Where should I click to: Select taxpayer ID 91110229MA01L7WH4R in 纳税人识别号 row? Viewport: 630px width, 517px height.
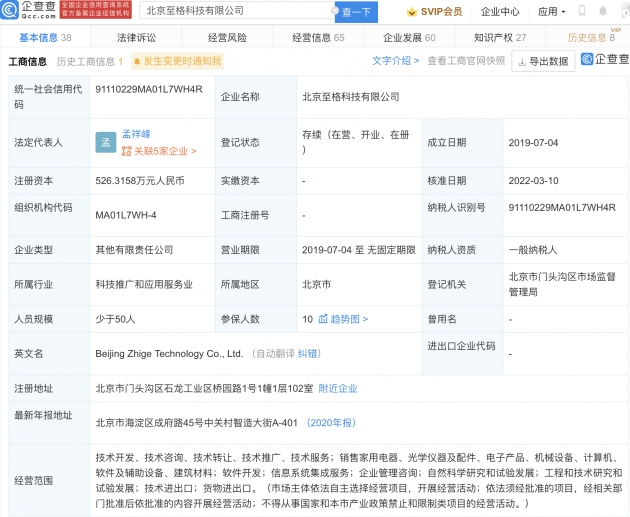[562, 207]
